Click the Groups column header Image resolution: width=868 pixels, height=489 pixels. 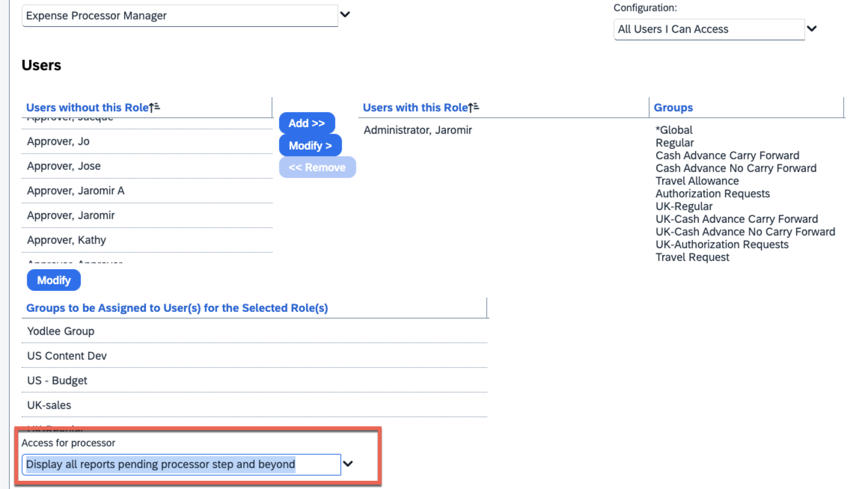[673, 108]
